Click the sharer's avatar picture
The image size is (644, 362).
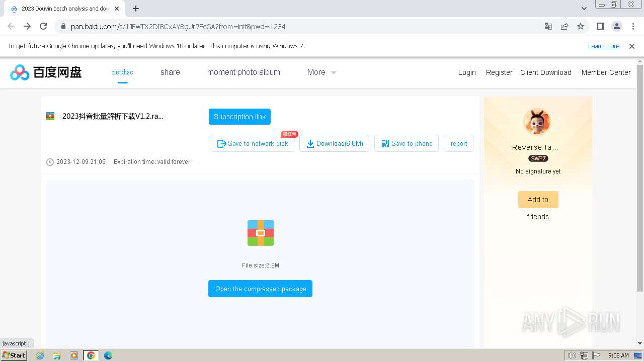(x=537, y=121)
